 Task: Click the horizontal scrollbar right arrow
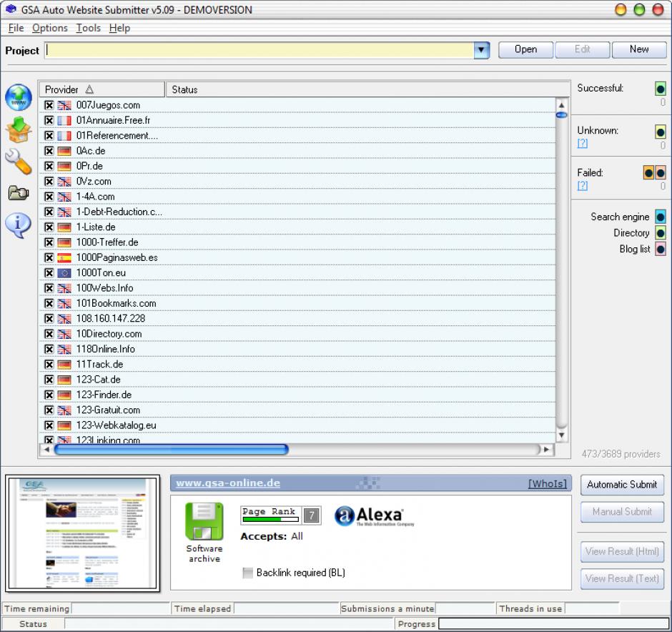(x=546, y=450)
